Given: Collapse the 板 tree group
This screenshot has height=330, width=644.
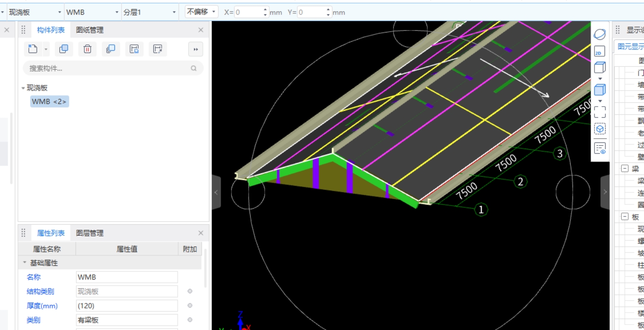Looking at the screenshot, I should pos(625,217).
